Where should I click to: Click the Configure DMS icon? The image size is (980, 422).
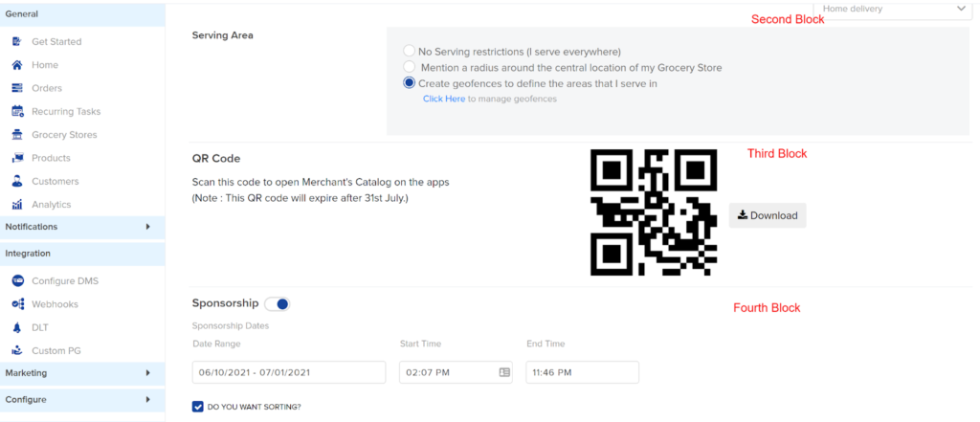(17, 280)
